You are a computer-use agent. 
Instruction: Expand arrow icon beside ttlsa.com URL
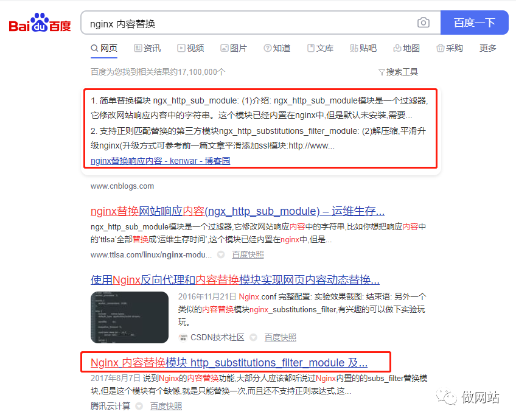[x=221, y=255]
